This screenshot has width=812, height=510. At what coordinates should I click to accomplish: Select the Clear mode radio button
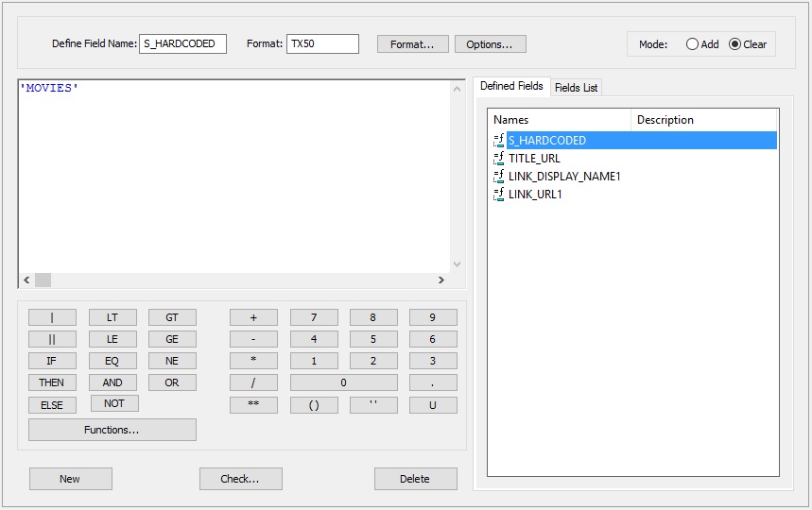[735, 44]
